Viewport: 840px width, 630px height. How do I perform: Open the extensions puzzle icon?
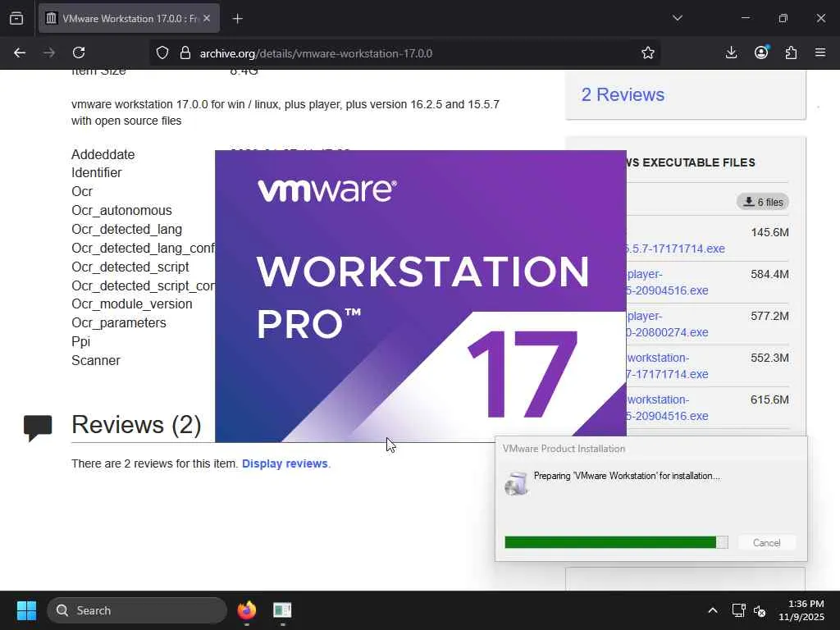pos(791,52)
